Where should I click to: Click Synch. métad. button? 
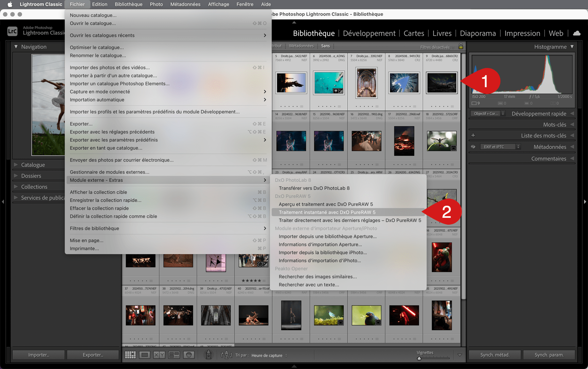click(495, 355)
